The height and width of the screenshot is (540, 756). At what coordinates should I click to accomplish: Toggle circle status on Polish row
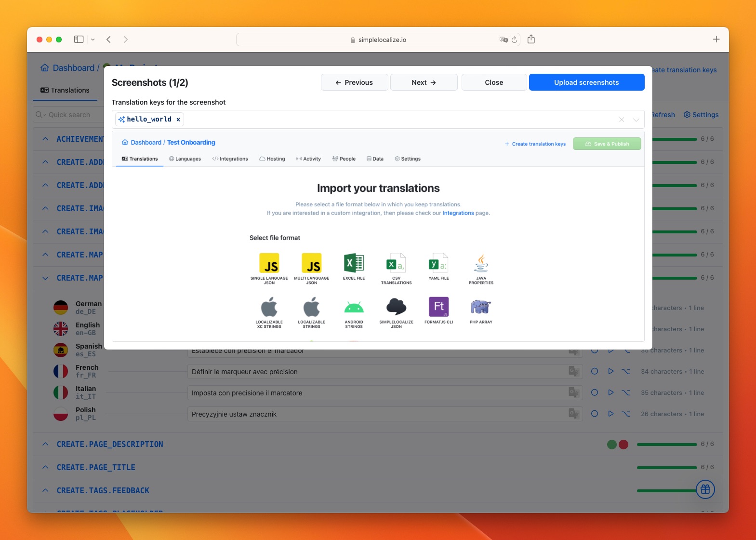(595, 414)
